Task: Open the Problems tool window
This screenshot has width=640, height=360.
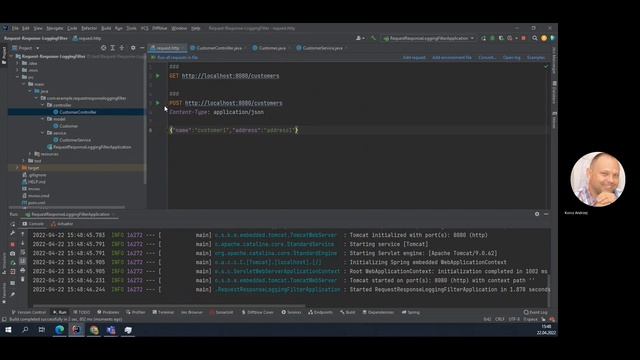Action: coord(108,312)
